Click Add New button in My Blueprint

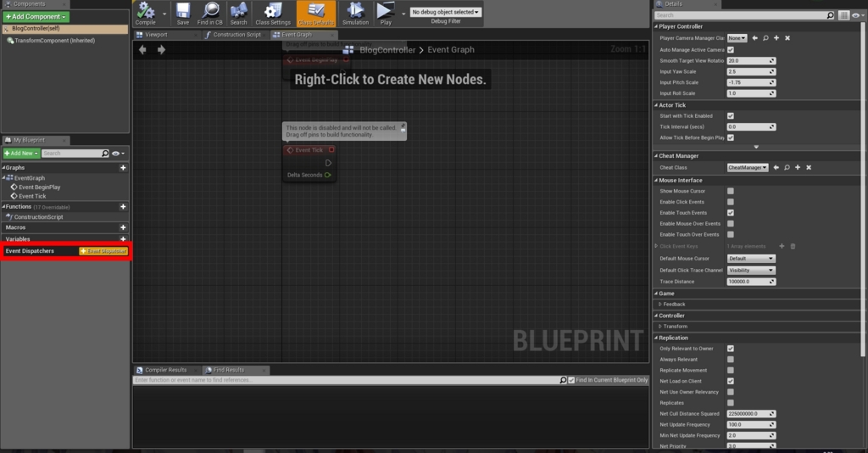pos(21,154)
